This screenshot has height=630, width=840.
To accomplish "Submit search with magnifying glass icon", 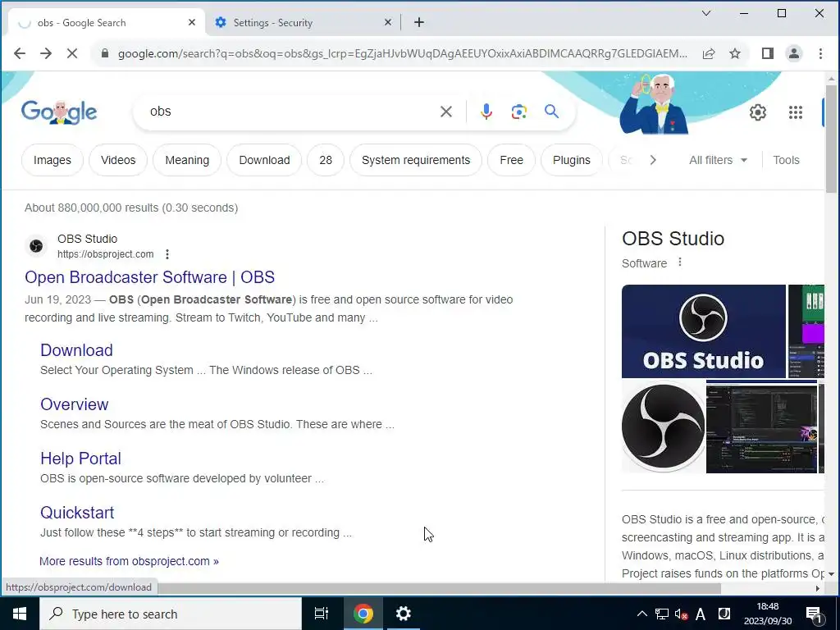I will click(x=552, y=112).
